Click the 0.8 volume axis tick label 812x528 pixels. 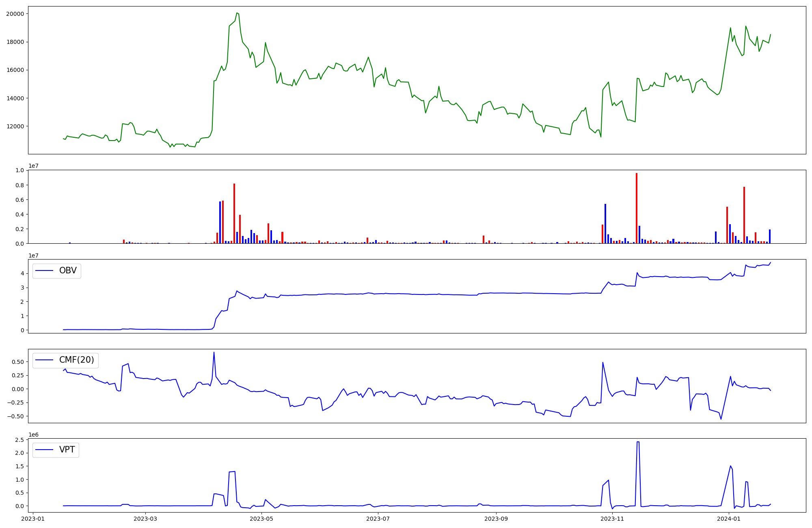tap(19, 185)
